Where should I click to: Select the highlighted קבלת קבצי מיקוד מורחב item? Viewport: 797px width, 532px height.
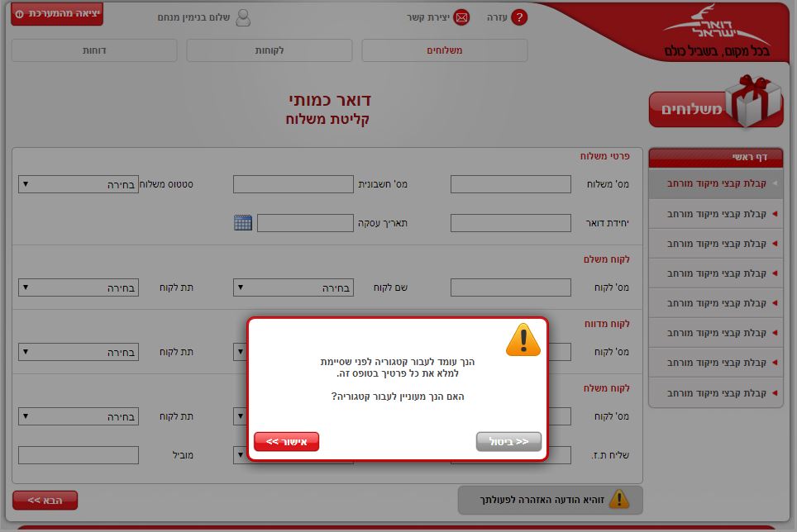[716, 183]
